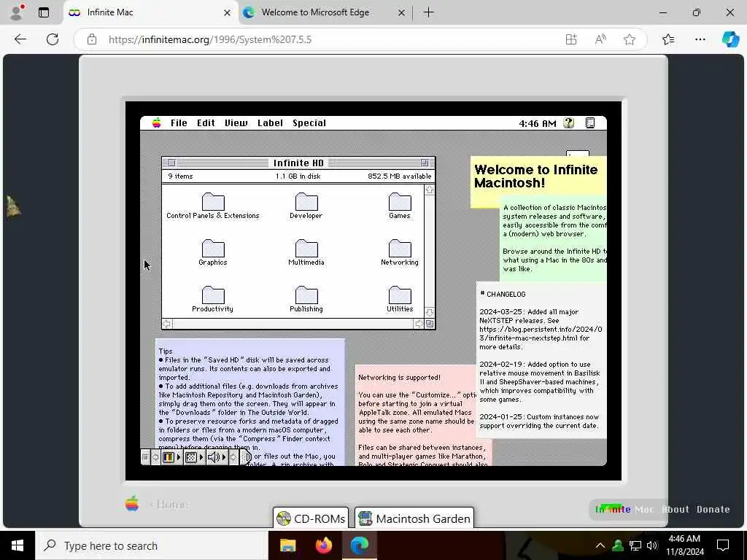Open the Donate link
The image size is (747, 560).
point(713,509)
